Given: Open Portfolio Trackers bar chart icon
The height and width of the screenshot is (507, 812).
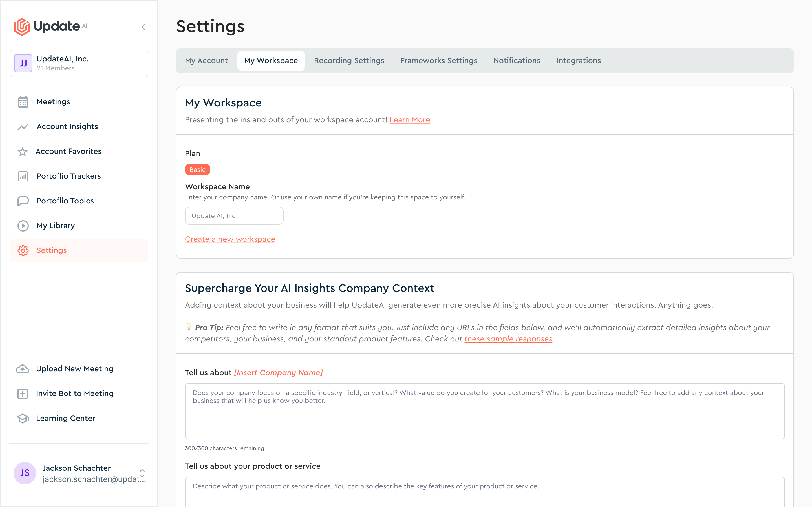Looking at the screenshot, I should [x=23, y=176].
